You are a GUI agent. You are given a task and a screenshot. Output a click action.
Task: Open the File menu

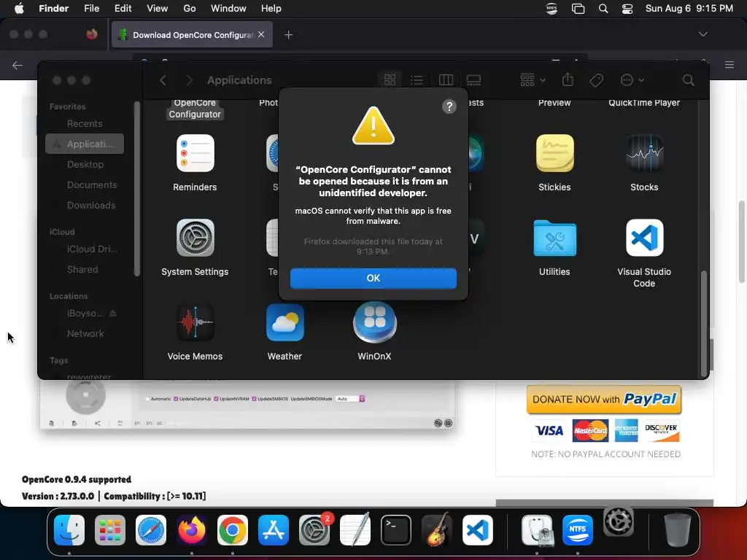click(91, 9)
